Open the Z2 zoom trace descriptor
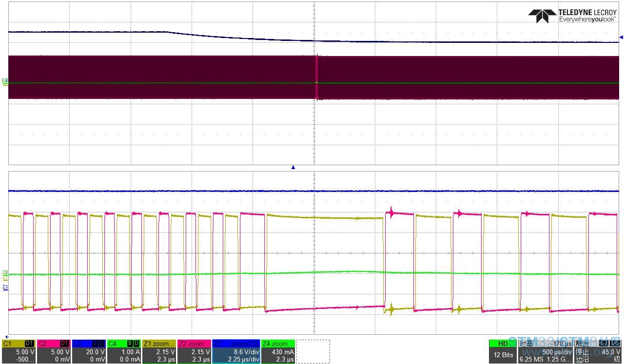624x364 pixels. coord(194,351)
